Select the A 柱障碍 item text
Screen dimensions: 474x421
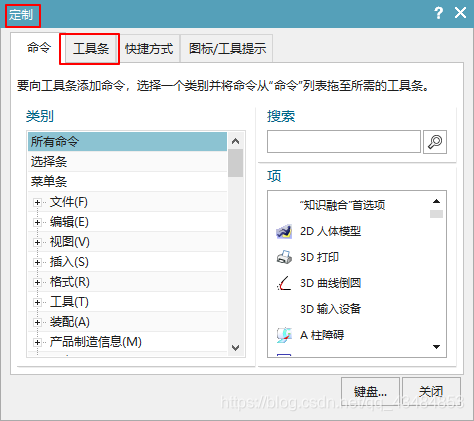(322, 335)
